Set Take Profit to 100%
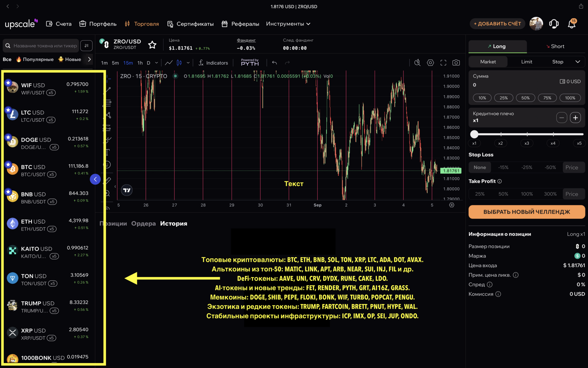The width and height of the screenshot is (588, 368). [527, 194]
